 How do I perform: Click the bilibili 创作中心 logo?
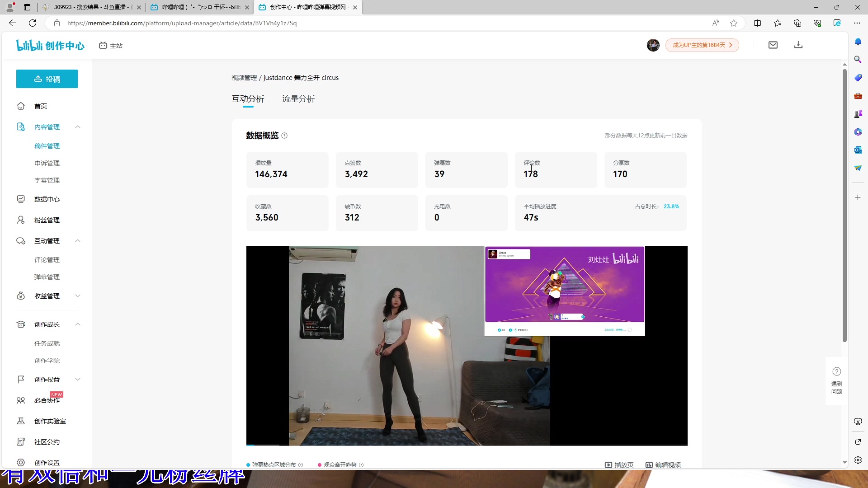click(50, 45)
